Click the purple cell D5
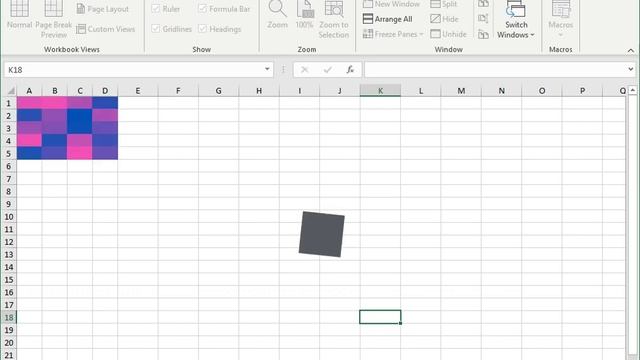The image size is (640, 360). (105, 153)
